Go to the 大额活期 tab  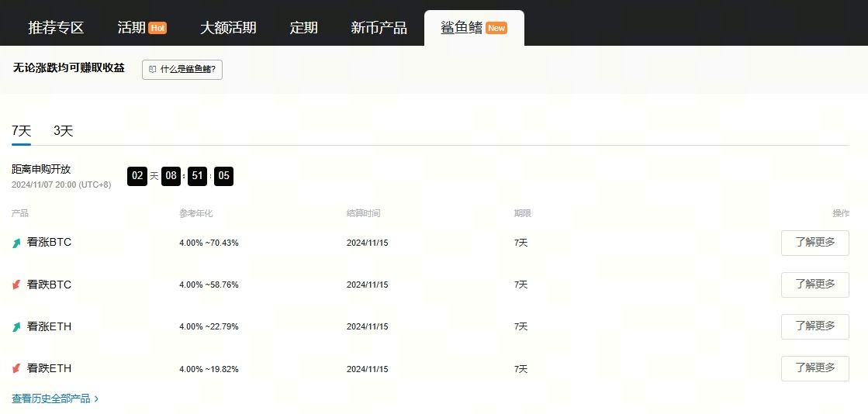[228, 28]
